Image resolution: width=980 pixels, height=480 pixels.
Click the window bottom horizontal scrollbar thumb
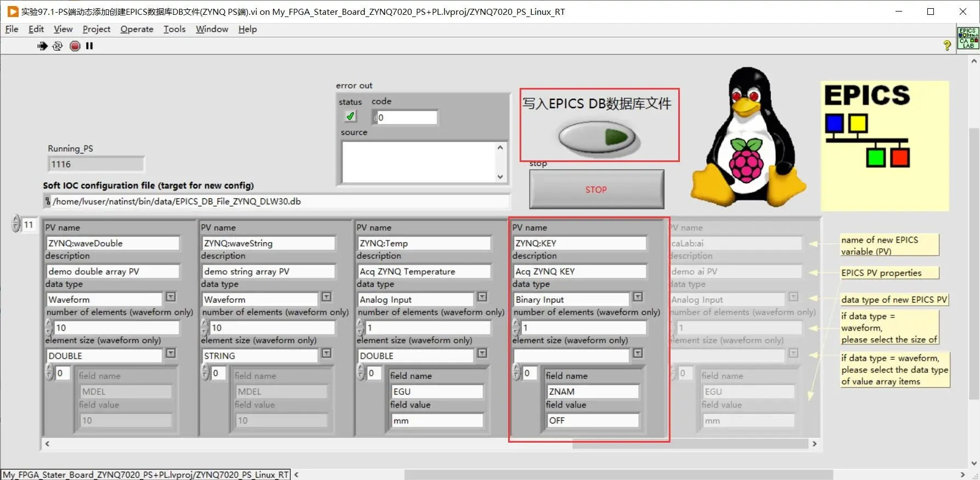tap(618, 475)
